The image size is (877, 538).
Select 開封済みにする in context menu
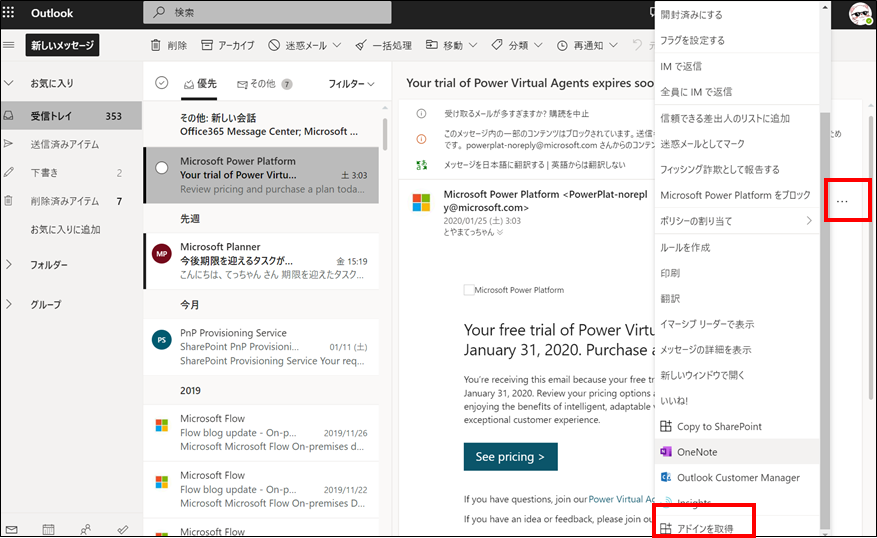[737, 15]
